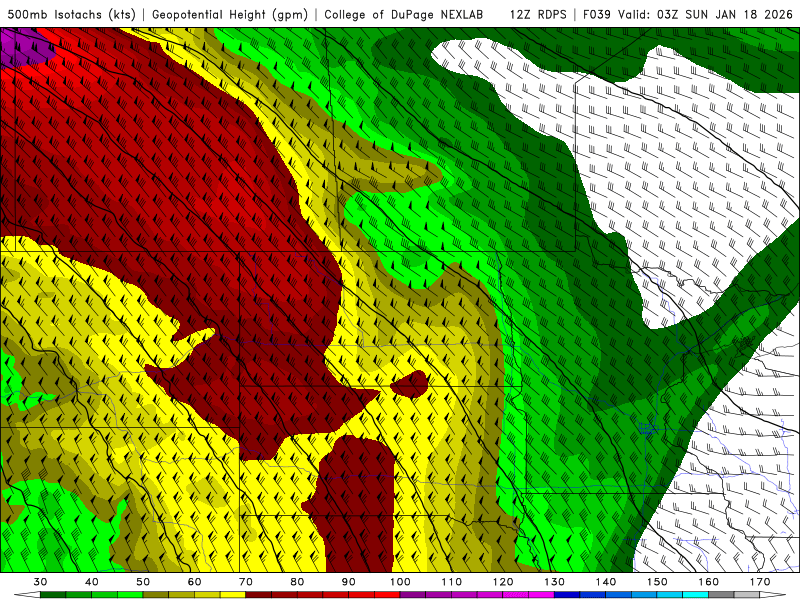
Task: Click the bright red 95-100 kt legend swatch
Action: [387, 595]
